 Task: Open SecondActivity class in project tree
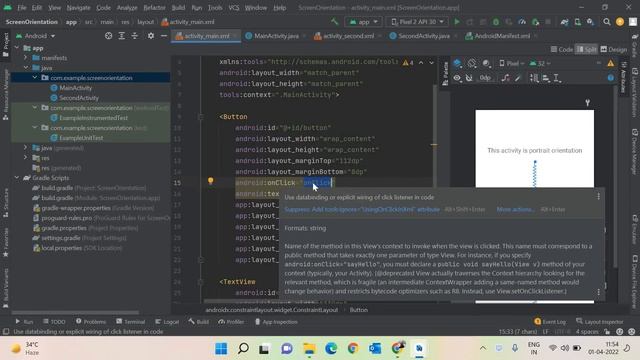pyautogui.click(x=79, y=98)
